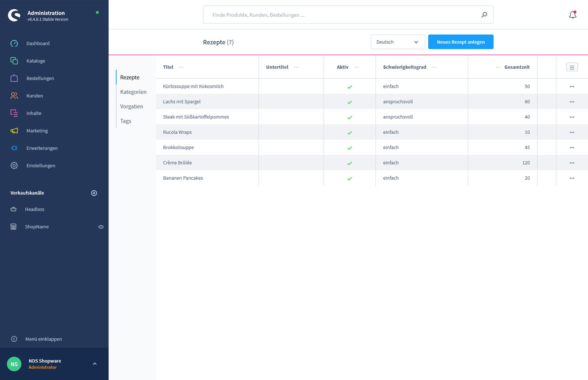Screen dimensions: 588x380
Task: Open Dashboard menu entry
Action: [38, 43]
